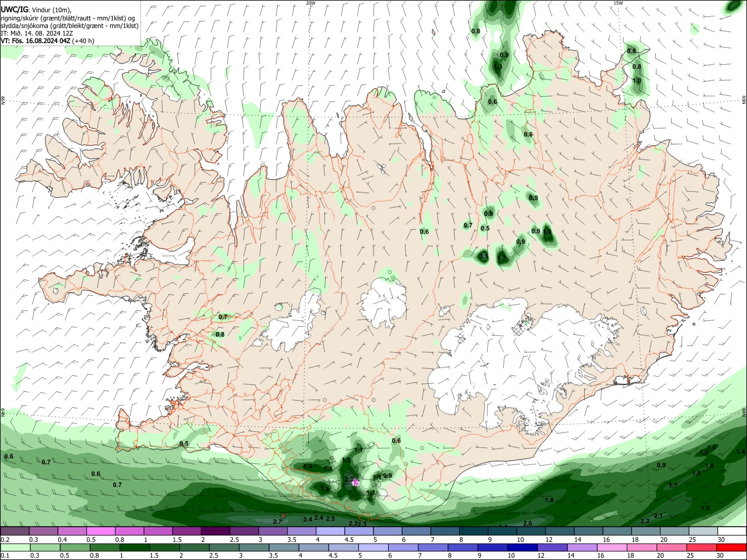The height and width of the screenshot is (560, 747).
Task: Click the '0.1' label in the rain legend
Action: pos(5,555)
